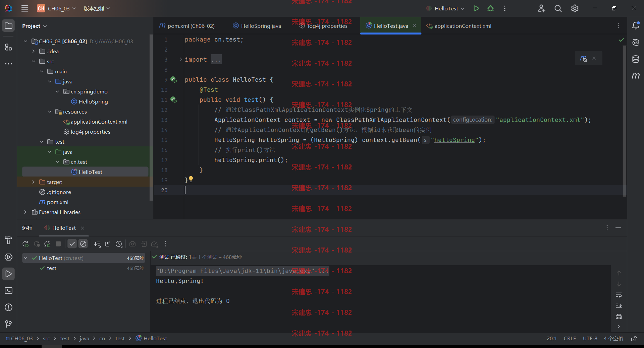The image size is (644, 348).
Task: Click the editor vertical scrollbar
Action: pyautogui.click(x=624, y=121)
